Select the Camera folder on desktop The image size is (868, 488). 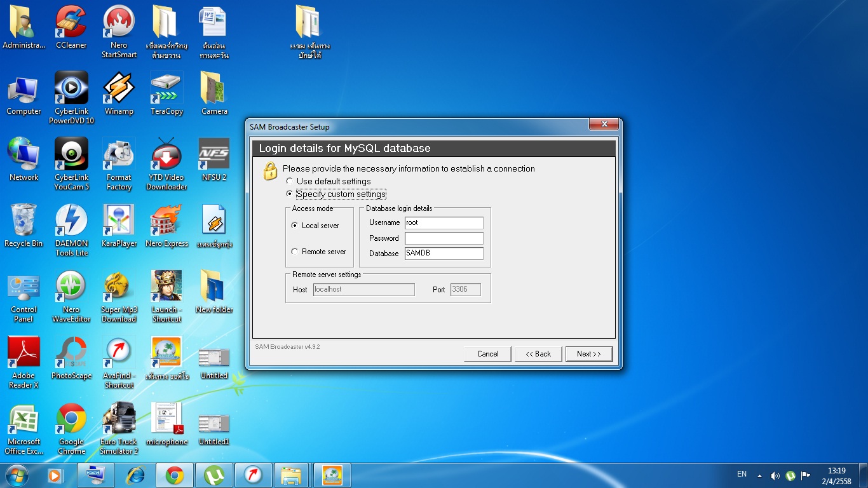[x=214, y=94]
